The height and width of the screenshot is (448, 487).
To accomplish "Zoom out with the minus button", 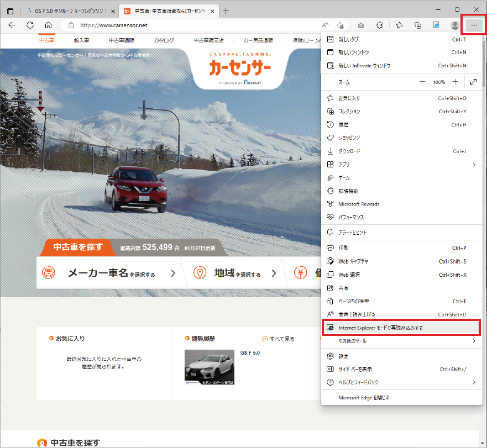I will click(x=422, y=82).
